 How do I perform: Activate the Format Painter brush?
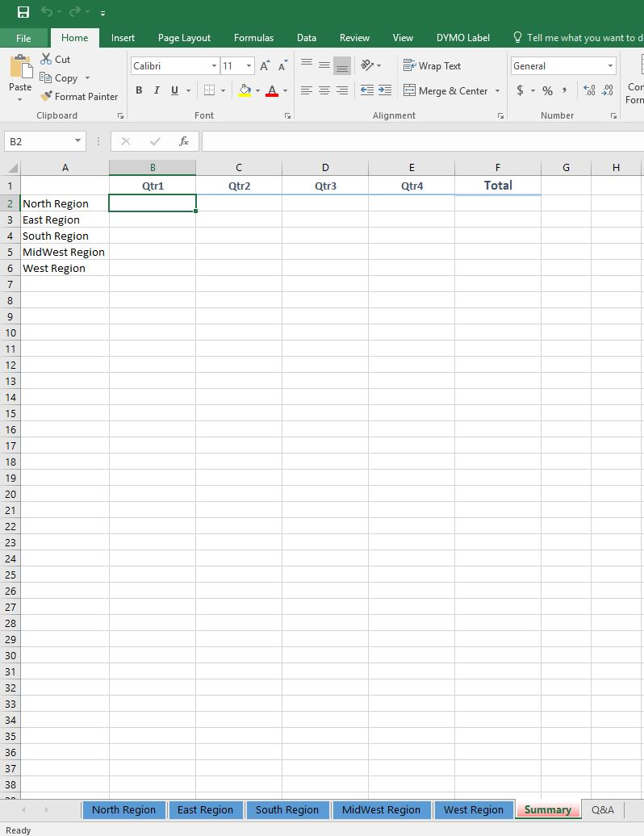[x=79, y=97]
